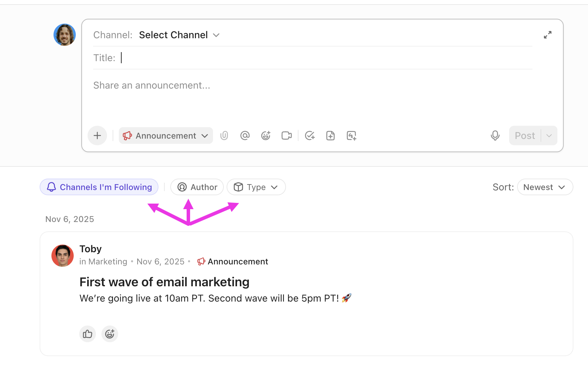The width and height of the screenshot is (588, 378).
Task: Open the Marketing channel link
Action: tap(108, 262)
